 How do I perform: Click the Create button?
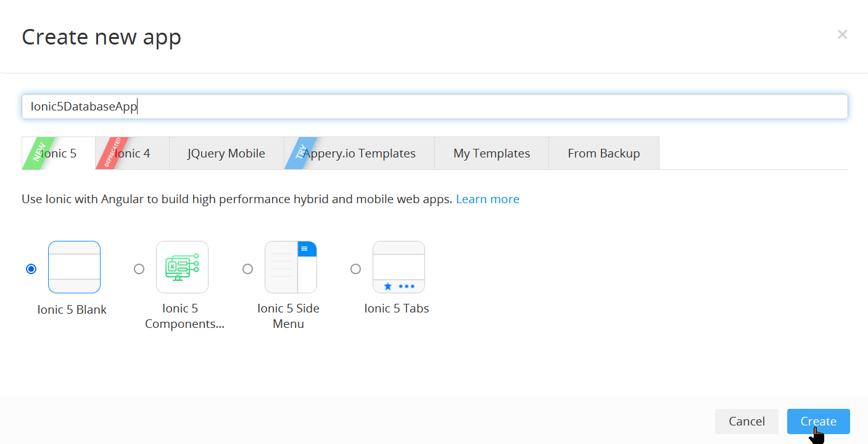point(819,421)
